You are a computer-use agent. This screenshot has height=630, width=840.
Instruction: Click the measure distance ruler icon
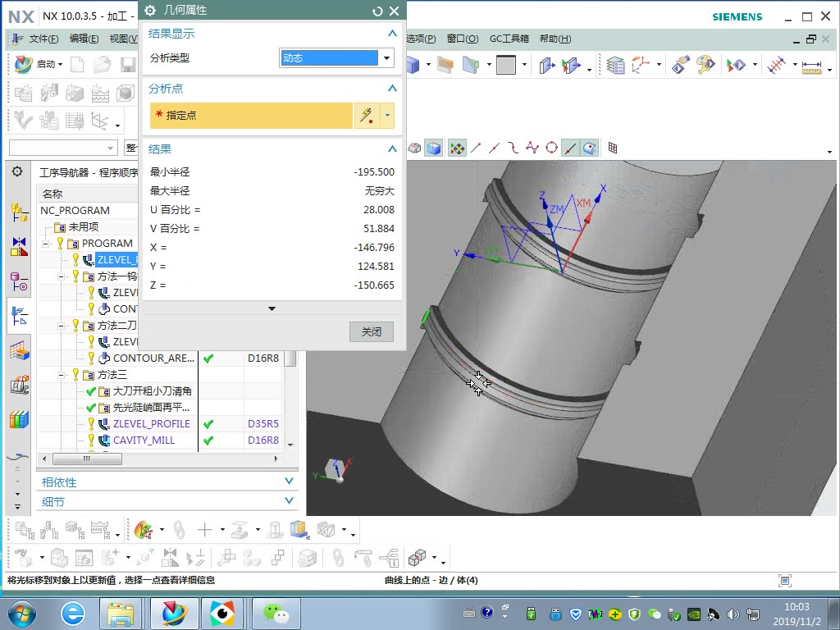point(811,66)
